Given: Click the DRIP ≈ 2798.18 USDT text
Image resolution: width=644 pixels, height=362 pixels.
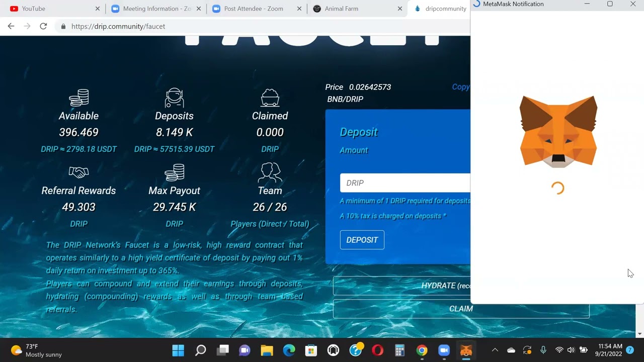Looking at the screenshot, I should [x=78, y=149].
